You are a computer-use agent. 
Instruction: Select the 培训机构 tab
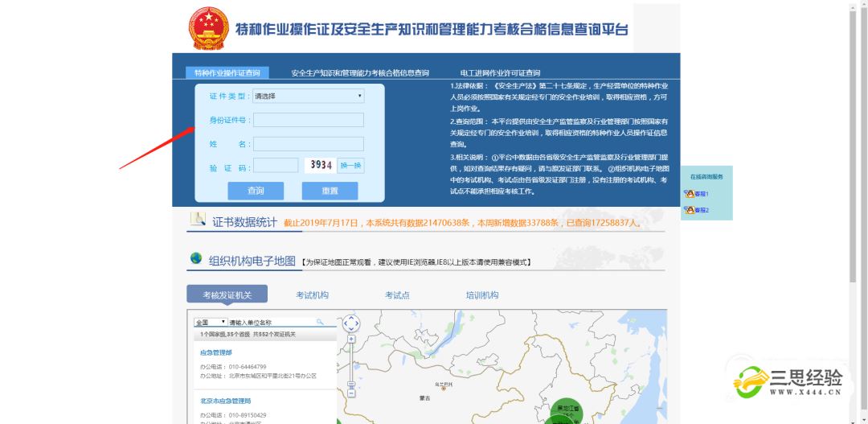(x=482, y=295)
